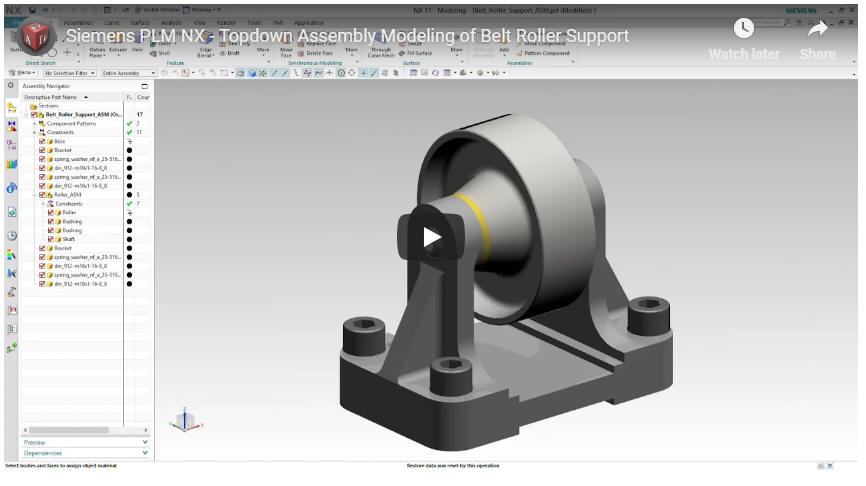The height and width of the screenshot is (486, 866).
Task: Open the No Selection Filter dropdown
Action: coord(69,73)
